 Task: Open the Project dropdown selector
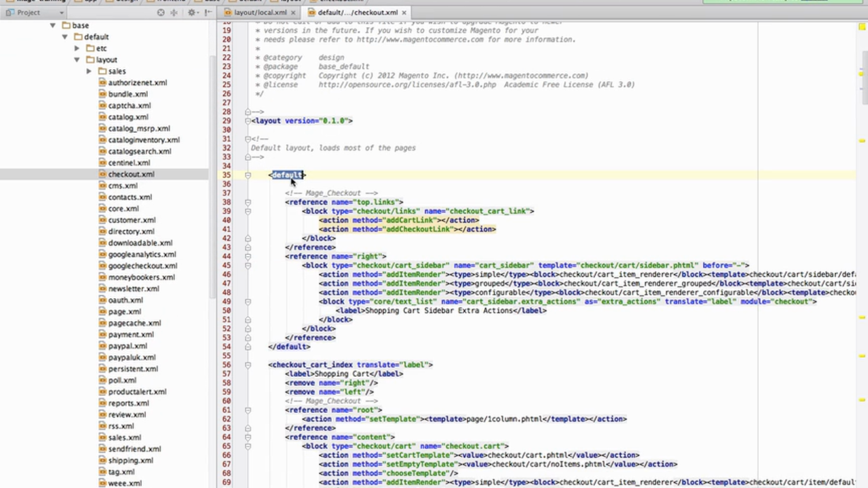tap(61, 12)
